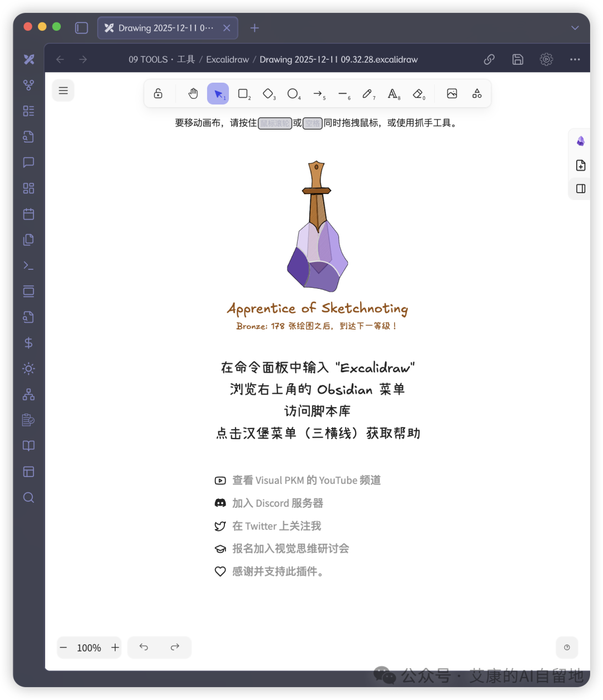Click the git branch ribbon icon
The height and width of the screenshot is (700, 603).
28,85
